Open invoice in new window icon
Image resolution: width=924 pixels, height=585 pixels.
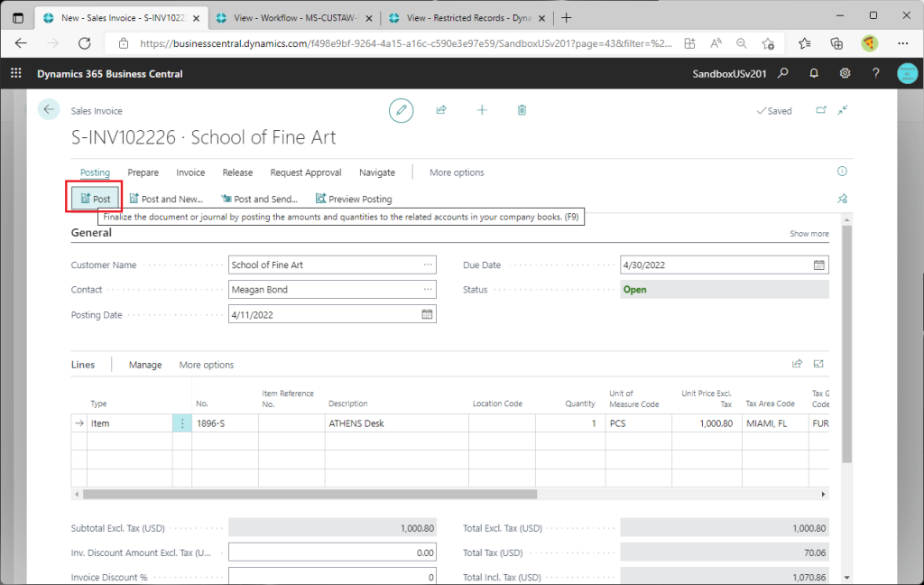tap(821, 110)
